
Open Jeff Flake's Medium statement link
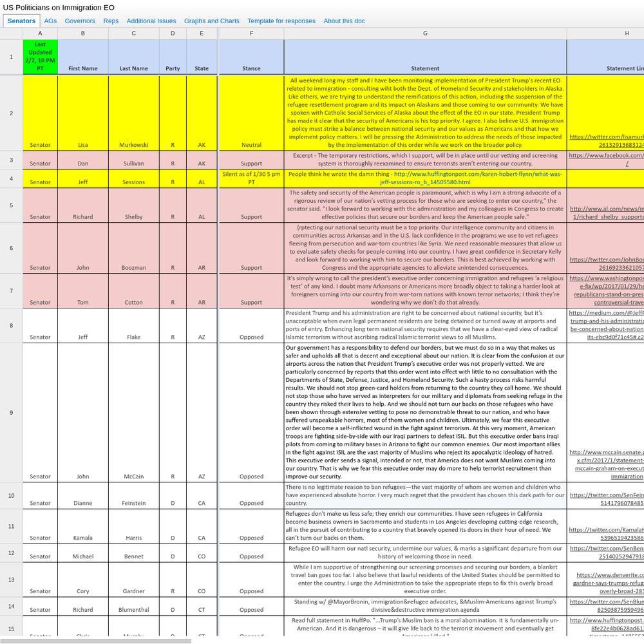coord(606,325)
